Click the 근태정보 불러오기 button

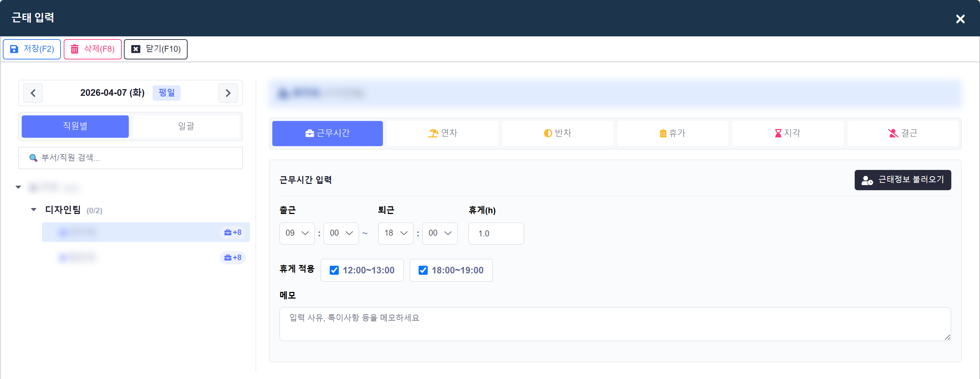click(x=902, y=180)
